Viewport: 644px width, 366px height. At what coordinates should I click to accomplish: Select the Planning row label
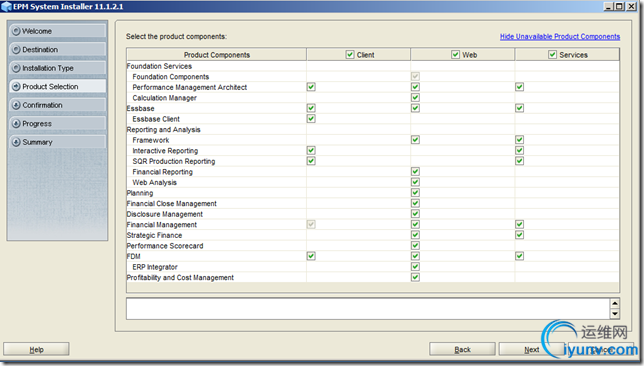[x=140, y=193]
